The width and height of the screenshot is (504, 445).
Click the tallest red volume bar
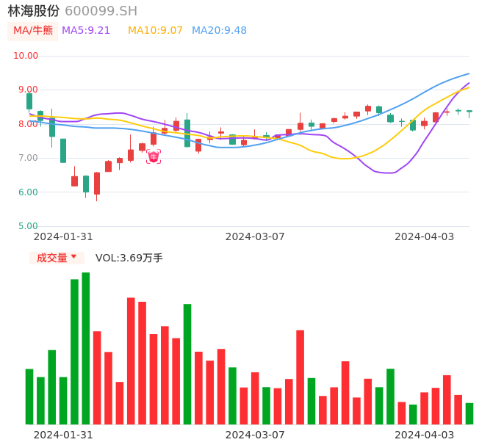tap(131, 361)
